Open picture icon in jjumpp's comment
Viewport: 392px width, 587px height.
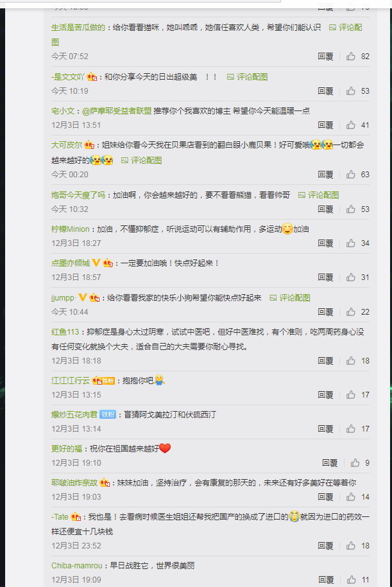coord(273,298)
